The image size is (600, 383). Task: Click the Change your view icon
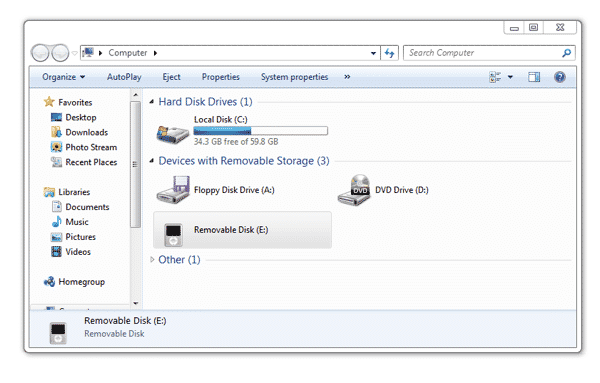click(x=495, y=77)
